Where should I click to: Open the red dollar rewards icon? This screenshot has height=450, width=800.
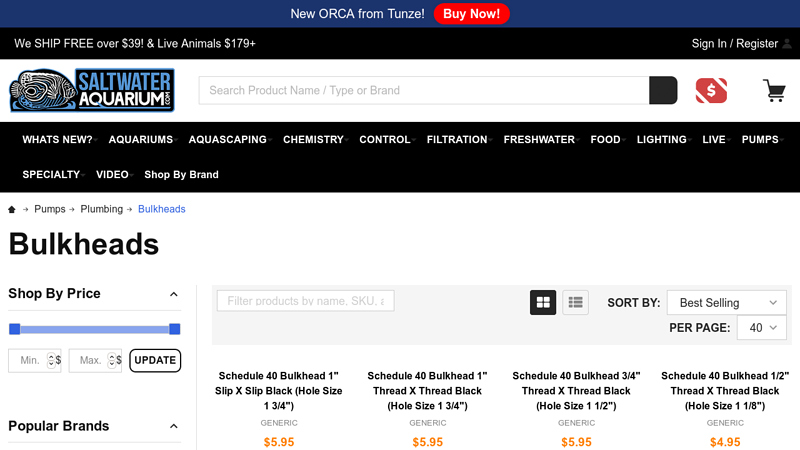click(711, 90)
